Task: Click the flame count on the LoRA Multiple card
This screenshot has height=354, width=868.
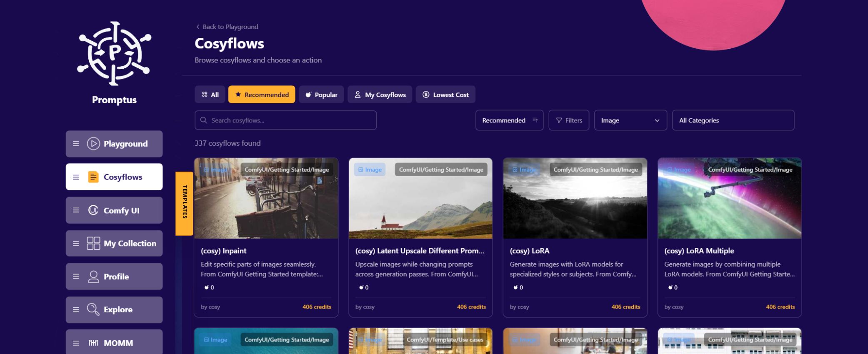Action: 673,287
